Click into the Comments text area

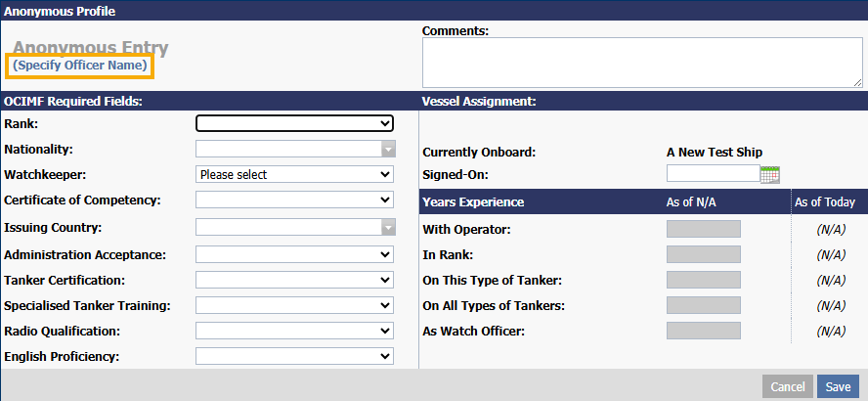pyautogui.click(x=641, y=63)
